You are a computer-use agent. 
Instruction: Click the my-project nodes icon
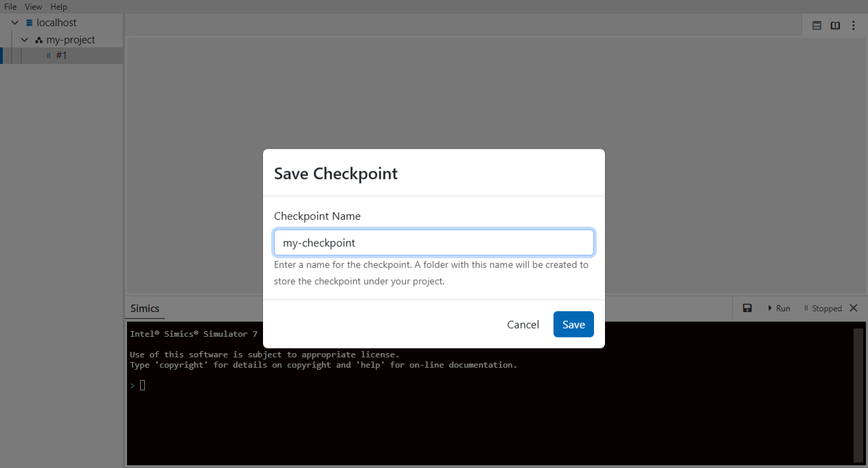coord(38,40)
